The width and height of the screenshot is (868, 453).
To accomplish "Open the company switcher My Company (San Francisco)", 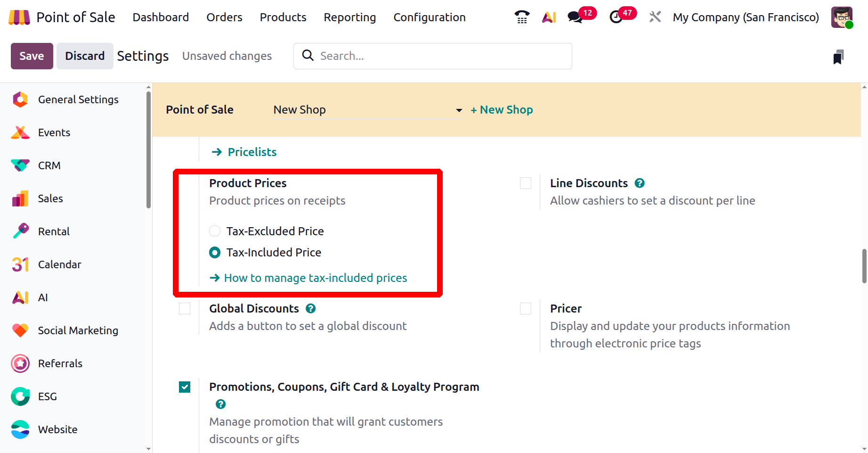I will [x=746, y=17].
